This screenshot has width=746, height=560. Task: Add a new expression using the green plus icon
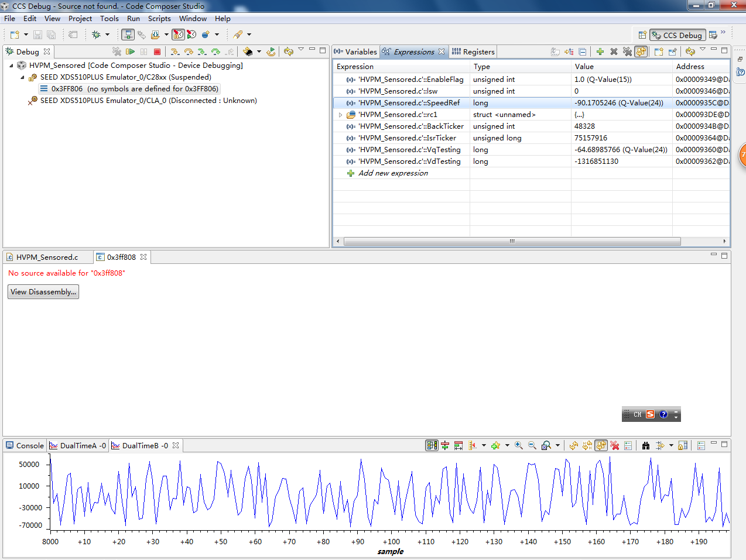[x=600, y=51]
